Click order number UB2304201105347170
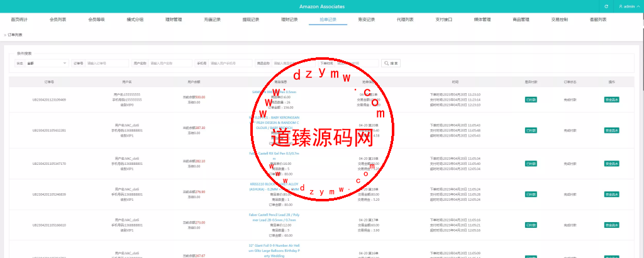Viewport: 644px width, 258px height. point(49,164)
